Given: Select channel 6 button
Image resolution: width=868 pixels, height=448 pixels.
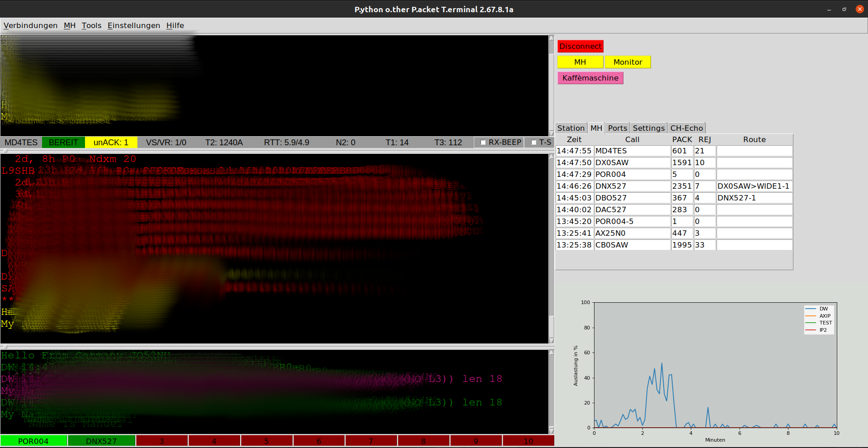Looking at the screenshot, I should (x=319, y=441).
